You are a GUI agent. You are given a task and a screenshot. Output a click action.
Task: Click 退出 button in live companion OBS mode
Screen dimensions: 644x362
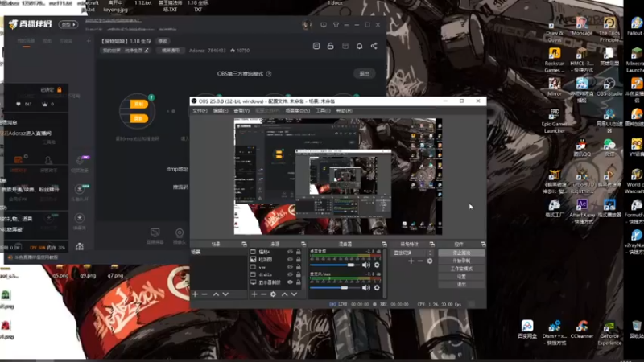click(365, 74)
